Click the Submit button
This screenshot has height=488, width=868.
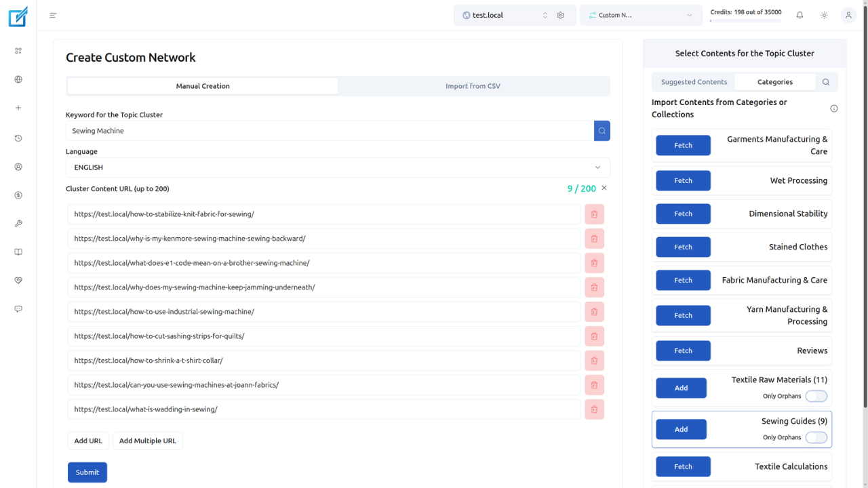pyautogui.click(x=87, y=472)
